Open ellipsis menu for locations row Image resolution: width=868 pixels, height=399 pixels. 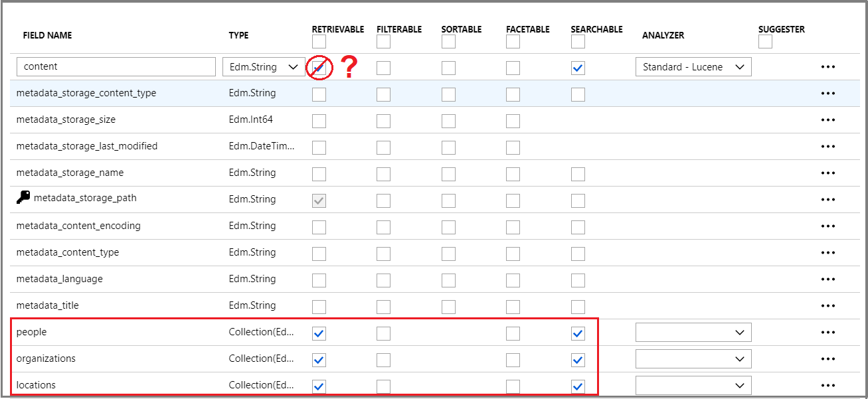(x=827, y=386)
